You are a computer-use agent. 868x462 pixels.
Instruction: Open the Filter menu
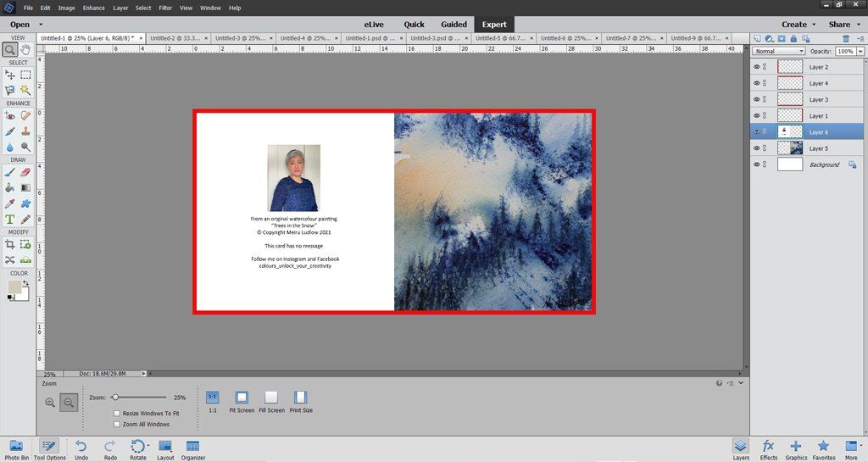pyautogui.click(x=164, y=8)
